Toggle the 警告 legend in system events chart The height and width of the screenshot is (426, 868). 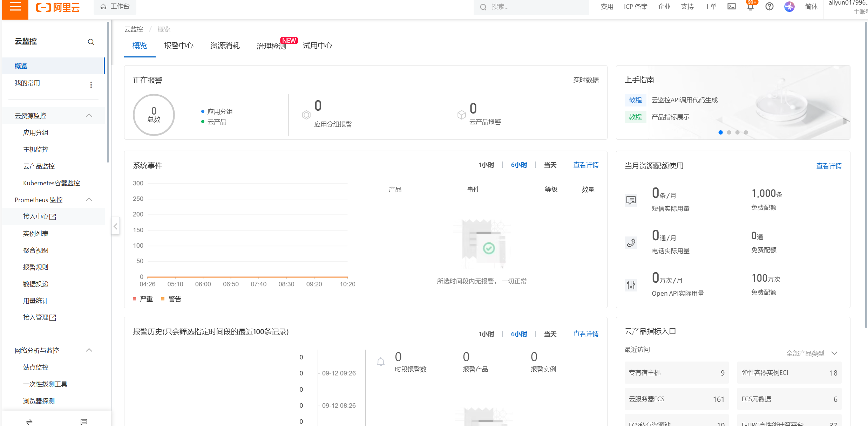pyautogui.click(x=171, y=299)
